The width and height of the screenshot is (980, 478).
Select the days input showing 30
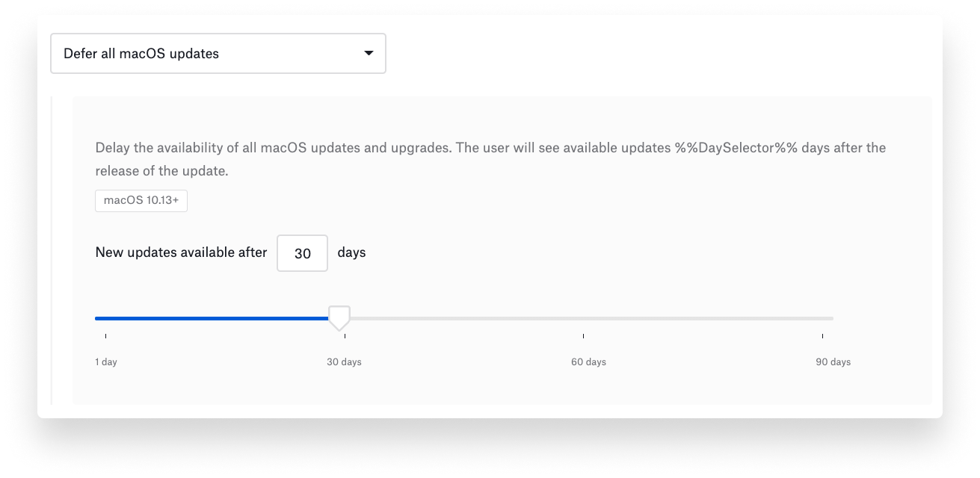point(302,253)
